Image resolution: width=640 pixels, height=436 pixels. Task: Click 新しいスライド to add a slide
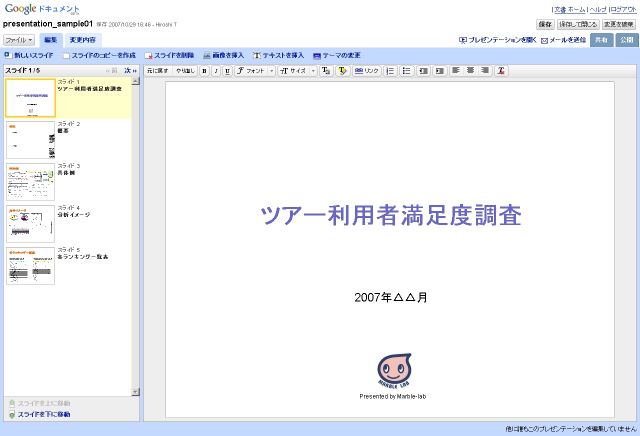29,56
